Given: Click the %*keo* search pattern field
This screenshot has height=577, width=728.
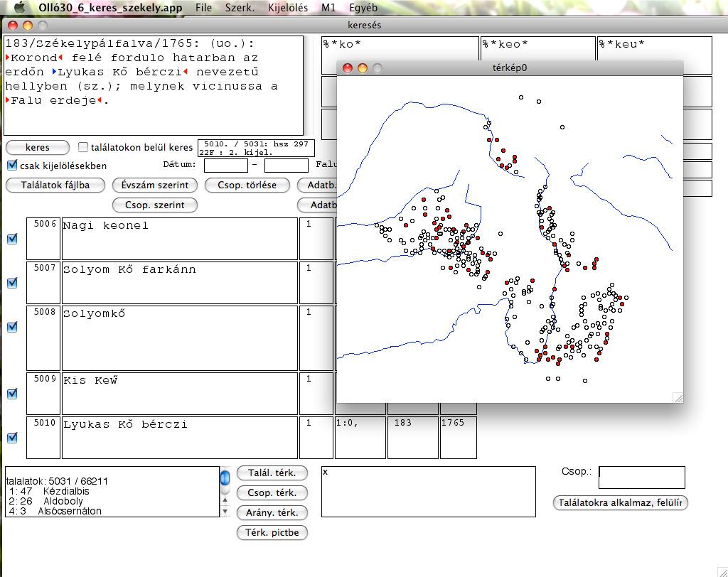Looking at the screenshot, I should pos(537,49).
